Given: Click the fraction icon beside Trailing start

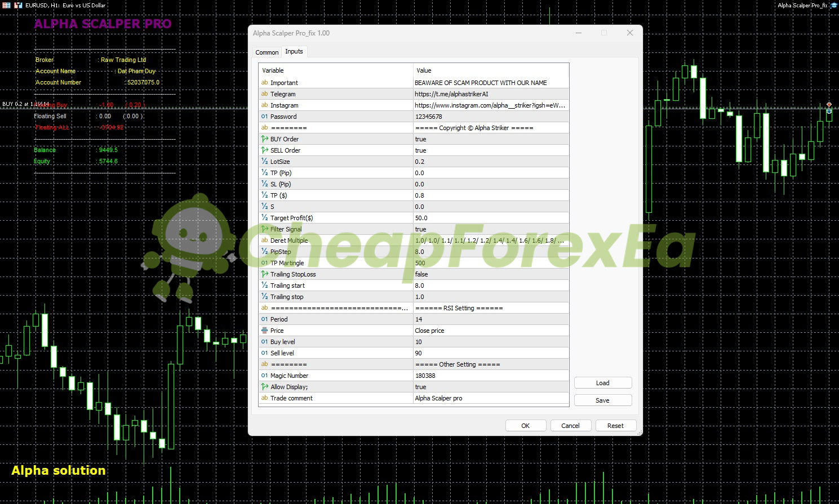Looking at the screenshot, I should click(264, 286).
